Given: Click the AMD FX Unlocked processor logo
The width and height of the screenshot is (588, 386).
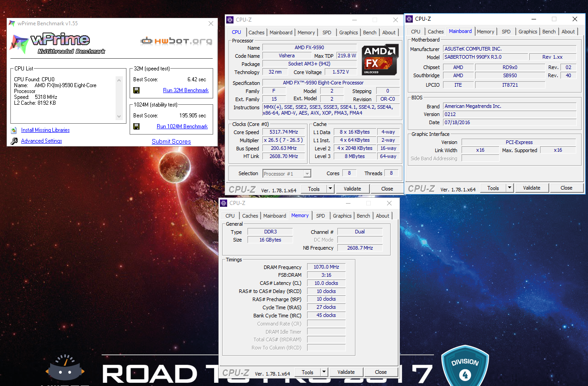Looking at the screenshot, I should pos(380,59).
